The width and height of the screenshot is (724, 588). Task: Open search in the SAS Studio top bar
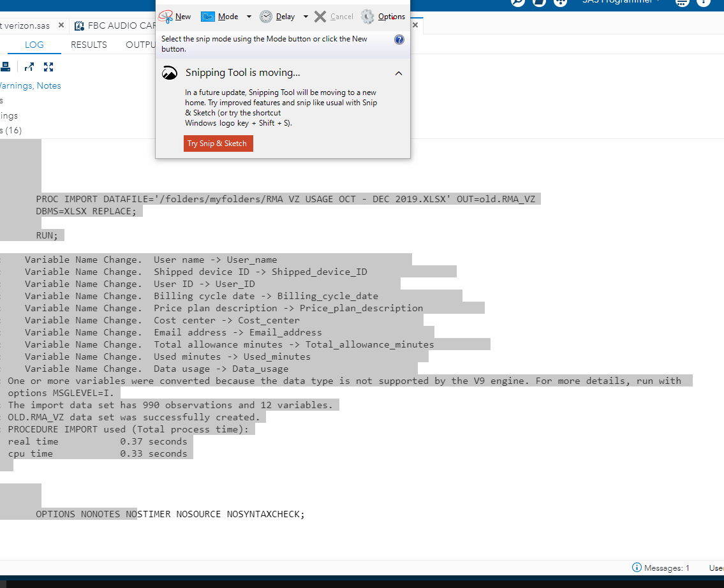pos(517,3)
